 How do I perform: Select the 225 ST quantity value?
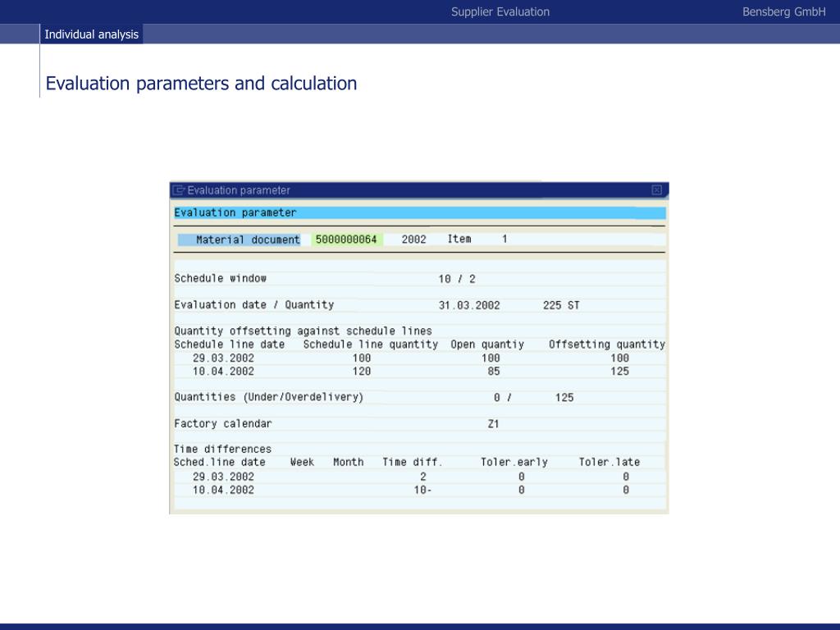[561, 305]
